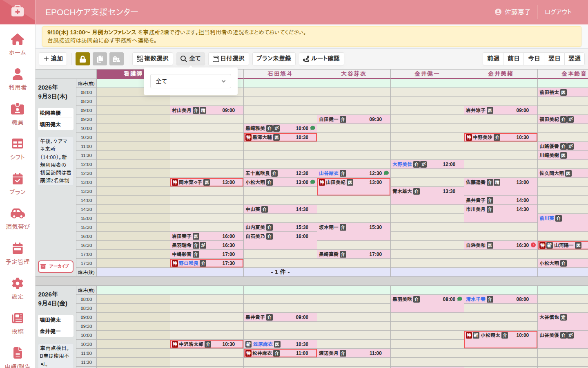This screenshot has height=368, width=588.
Task: Click the 9月3日 「- 1 件 -」 count
Action: tap(280, 272)
